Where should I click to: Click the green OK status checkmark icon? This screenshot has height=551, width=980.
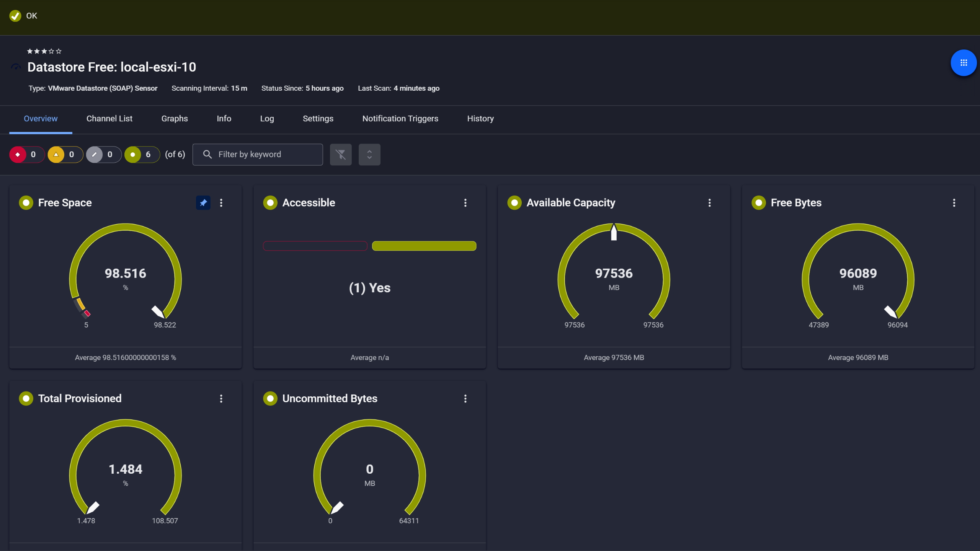(15, 16)
